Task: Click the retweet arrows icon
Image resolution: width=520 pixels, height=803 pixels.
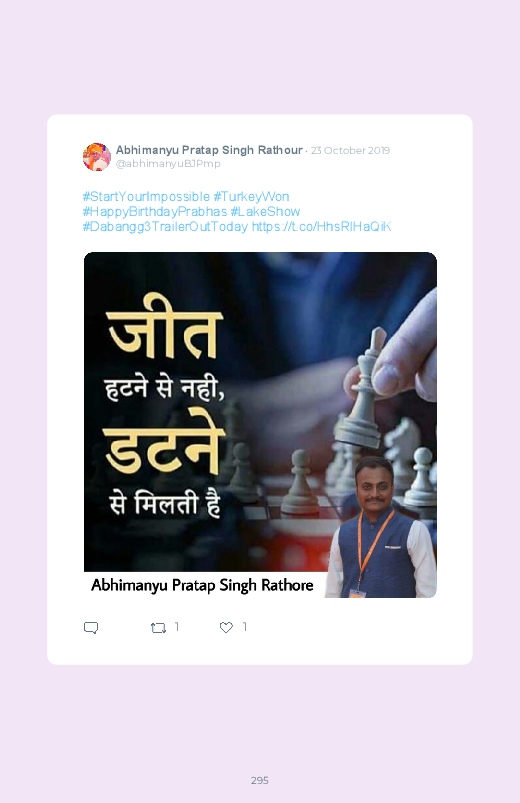Action: (158, 628)
